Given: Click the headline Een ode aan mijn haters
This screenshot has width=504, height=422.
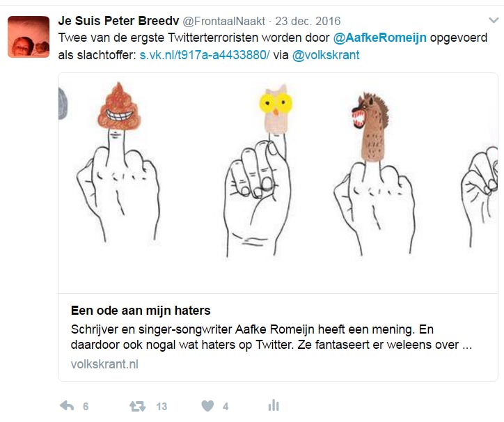Looking at the screenshot, I should (141, 311).
